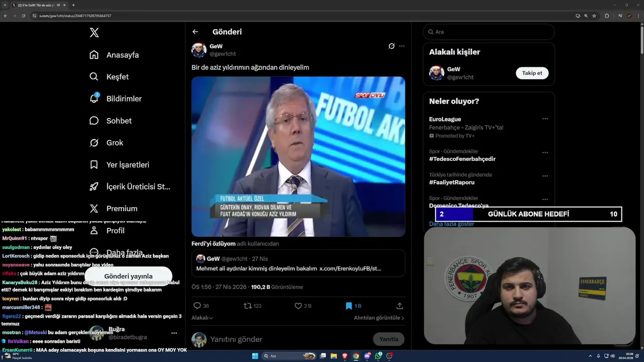This screenshot has width=644, height=362.
Task: Click Takip et for GeW
Action: tap(532, 73)
